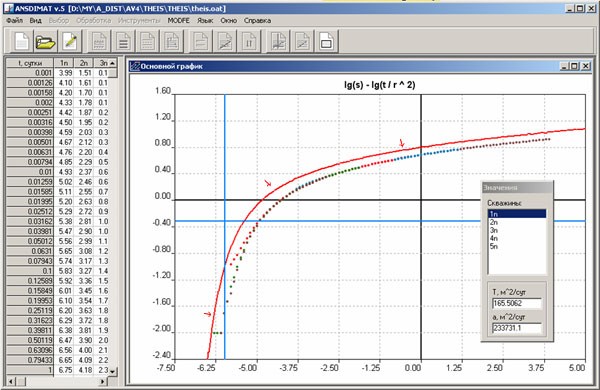Open the Справка menu

coord(257,20)
